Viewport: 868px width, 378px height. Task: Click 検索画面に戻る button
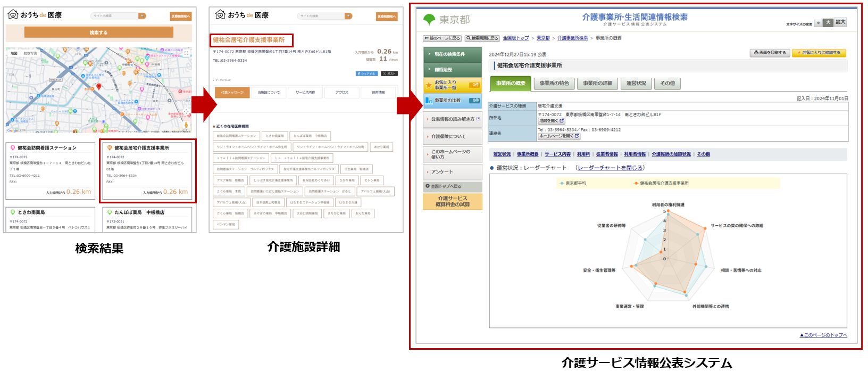pyautogui.click(x=482, y=38)
